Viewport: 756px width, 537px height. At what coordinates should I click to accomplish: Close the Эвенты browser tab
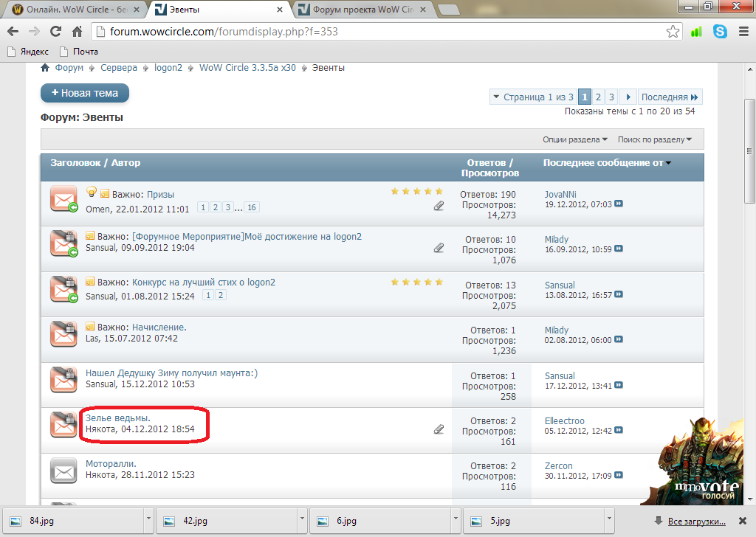pos(280,10)
